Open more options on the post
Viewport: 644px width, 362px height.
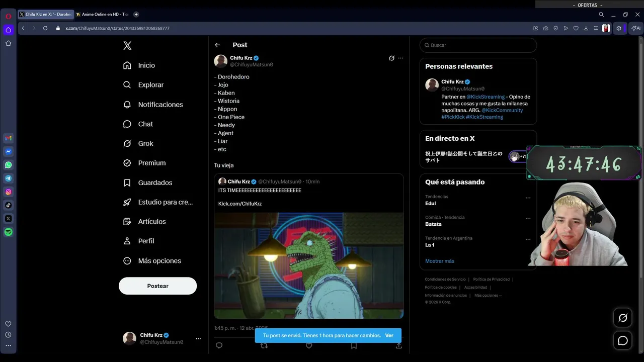(400, 58)
